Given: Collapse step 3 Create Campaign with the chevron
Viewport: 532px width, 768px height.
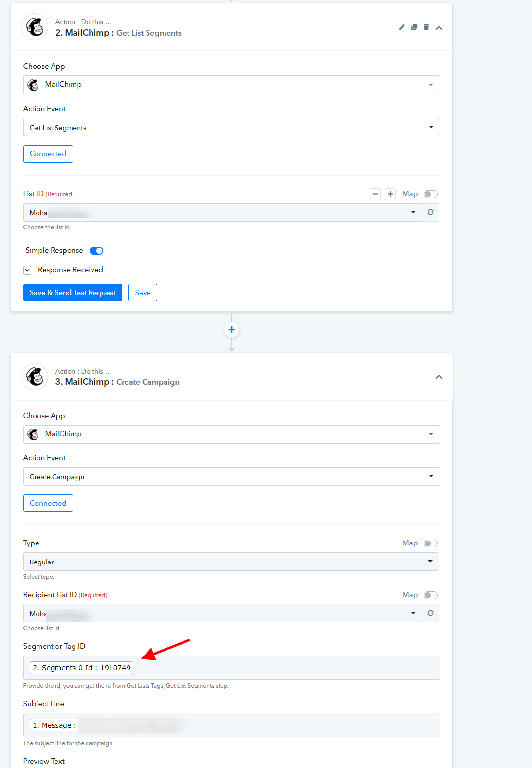Looking at the screenshot, I should pyautogui.click(x=439, y=377).
